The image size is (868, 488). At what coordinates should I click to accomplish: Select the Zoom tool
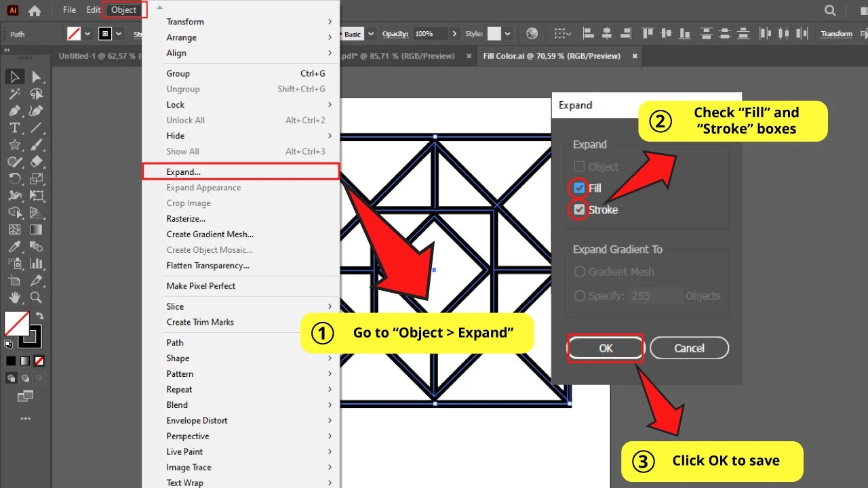coord(35,297)
